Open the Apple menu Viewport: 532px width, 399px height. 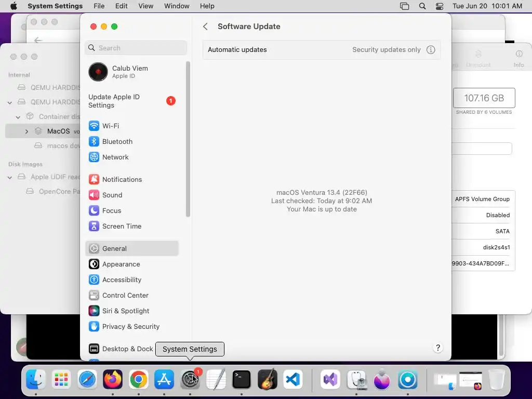[14, 6]
